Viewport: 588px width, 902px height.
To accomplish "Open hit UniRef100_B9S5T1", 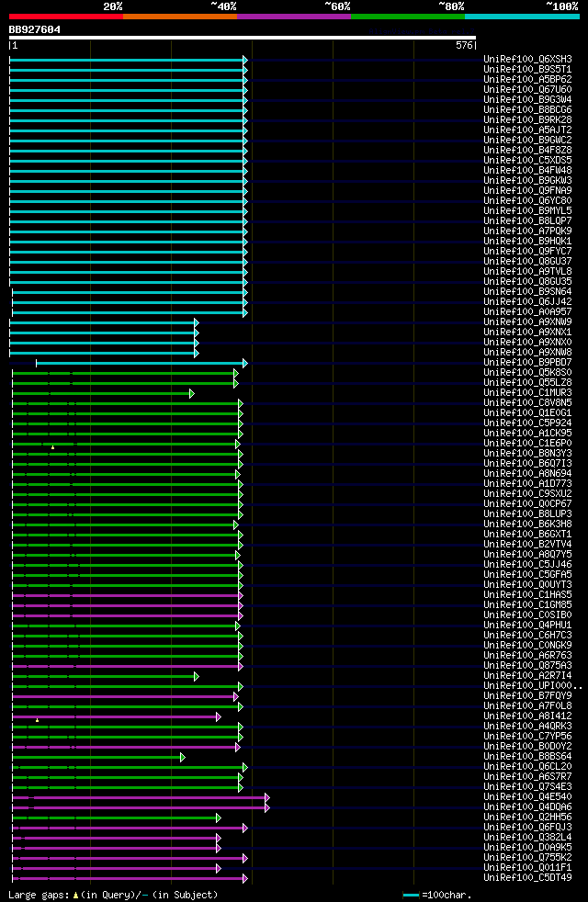I will [x=527, y=70].
